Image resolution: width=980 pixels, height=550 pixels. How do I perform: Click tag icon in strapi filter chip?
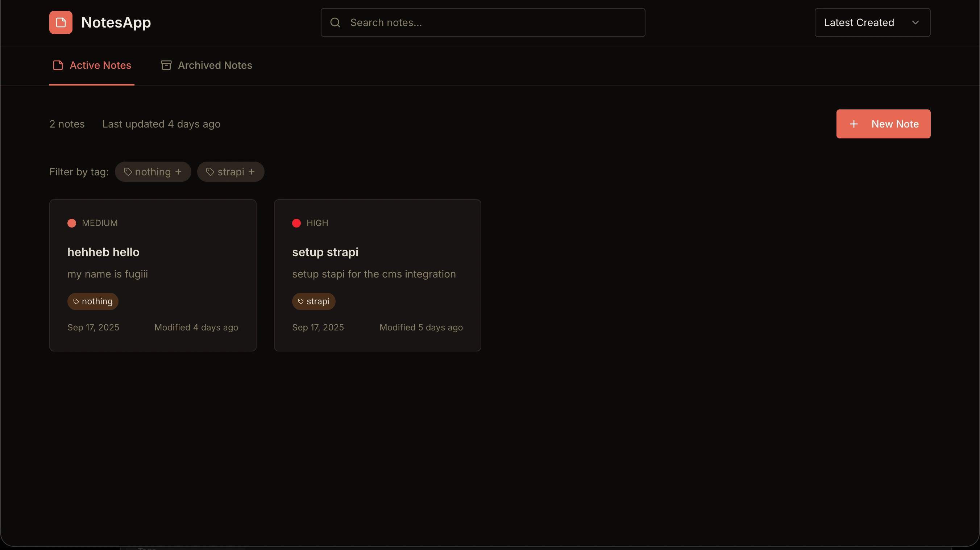click(x=210, y=172)
